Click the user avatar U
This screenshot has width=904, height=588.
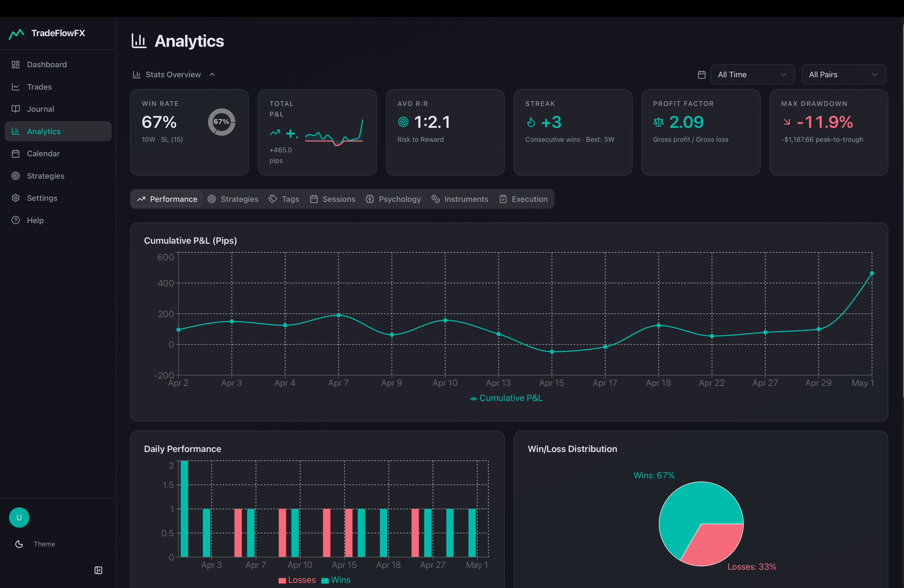tap(19, 517)
